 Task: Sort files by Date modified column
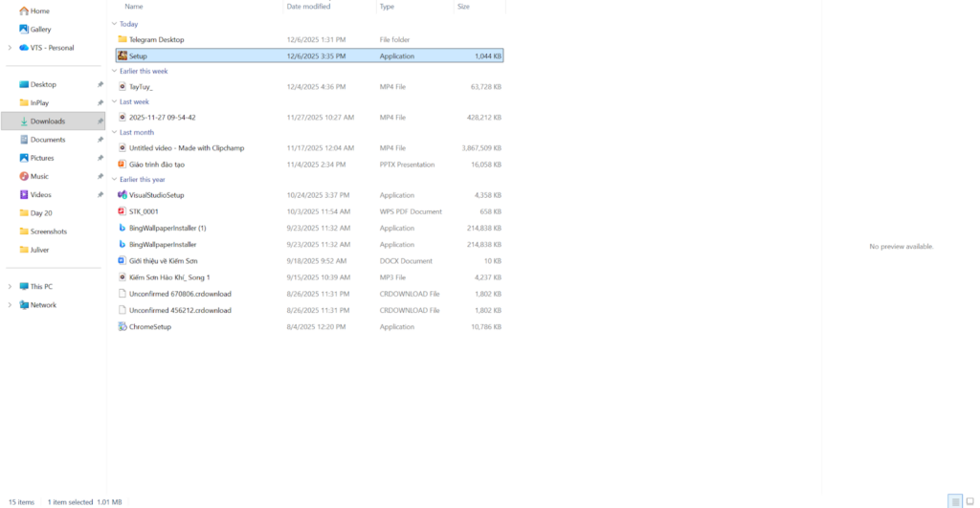(308, 7)
